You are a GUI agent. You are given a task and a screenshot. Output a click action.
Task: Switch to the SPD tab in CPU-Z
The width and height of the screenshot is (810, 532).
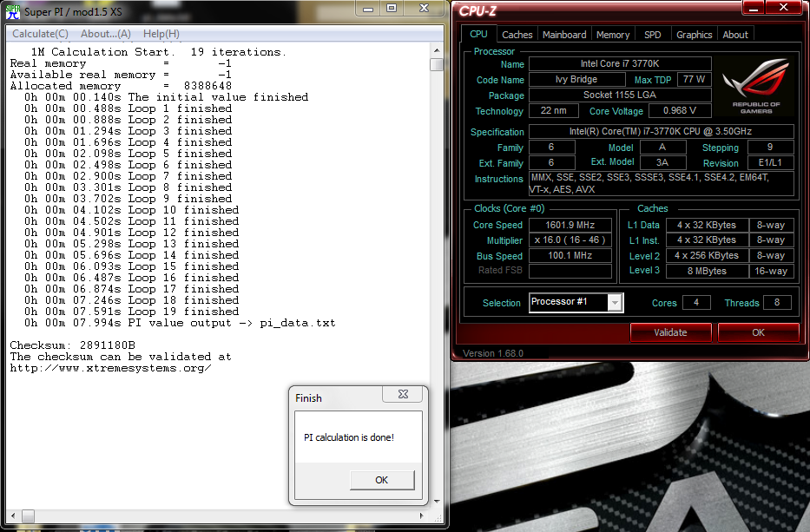(653, 35)
